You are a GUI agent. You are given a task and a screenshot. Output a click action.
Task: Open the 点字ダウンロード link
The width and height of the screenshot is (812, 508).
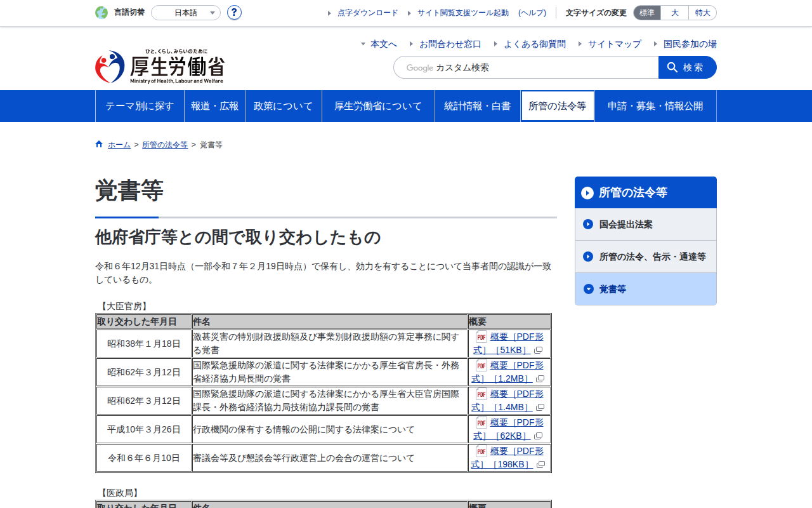pyautogui.click(x=368, y=13)
